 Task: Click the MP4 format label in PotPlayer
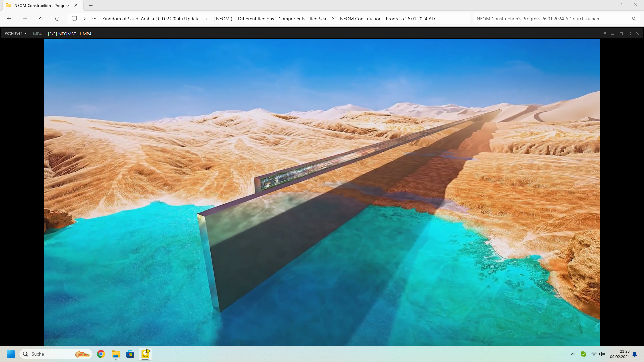pos(37,34)
